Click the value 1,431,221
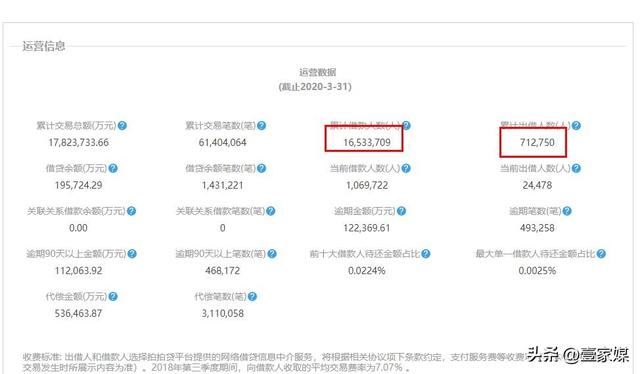640x374 pixels. click(x=222, y=185)
